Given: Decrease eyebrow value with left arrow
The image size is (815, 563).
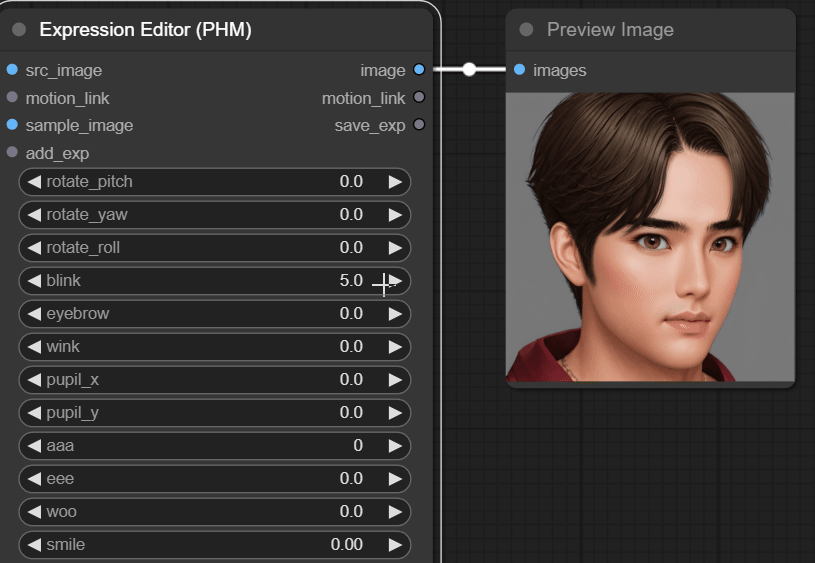Looking at the screenshot, I should tap(34, 313).
